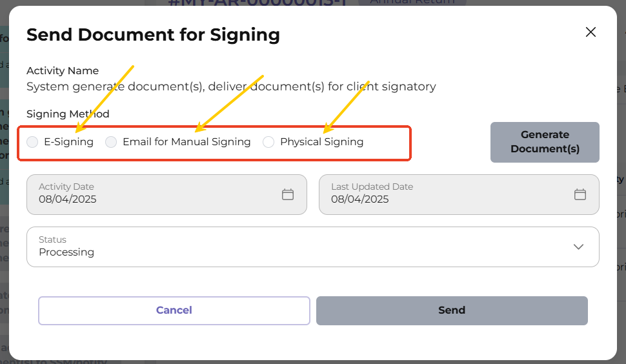
Task: Click the Activity Name label
Action: coord(63,71)
